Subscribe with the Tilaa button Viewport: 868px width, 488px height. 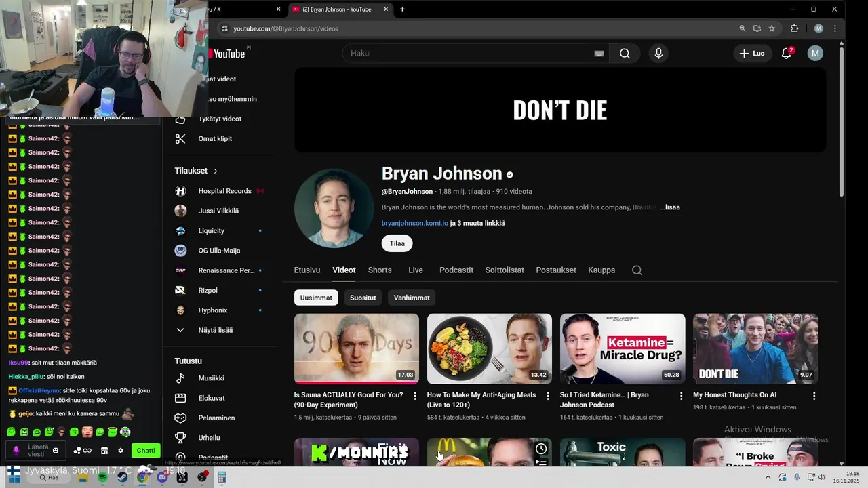[397, 243]
